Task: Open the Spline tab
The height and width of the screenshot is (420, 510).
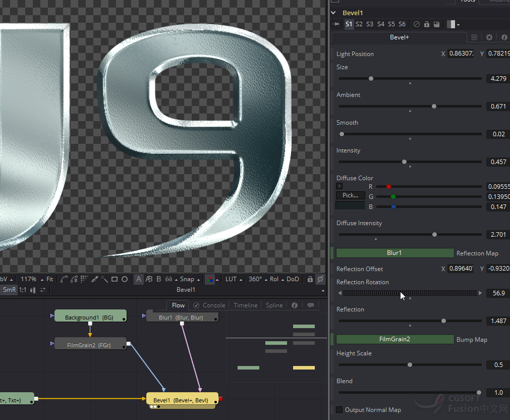Action: 274,305
